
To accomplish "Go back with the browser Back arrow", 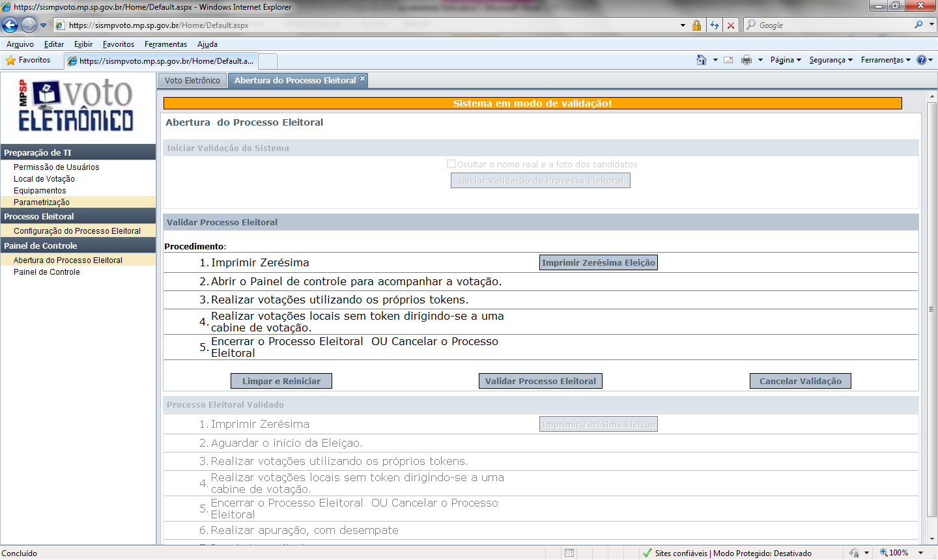I will pos(10,25).
